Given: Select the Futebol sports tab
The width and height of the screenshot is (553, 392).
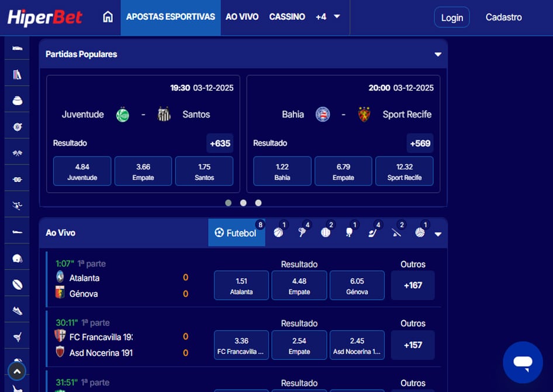Looking at the screenshot, I should coord(237,233).
